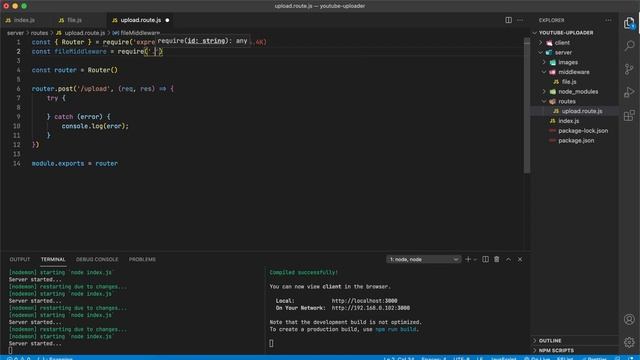Open the http://192.168.0.102:3000 network link

tap(371, 308)
